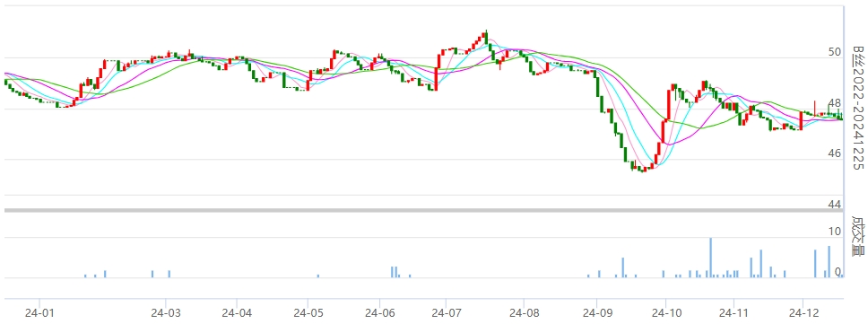Select the 24-10 date label
The height and width of the screenshot is (324, 868).
(x=666, y=313)
